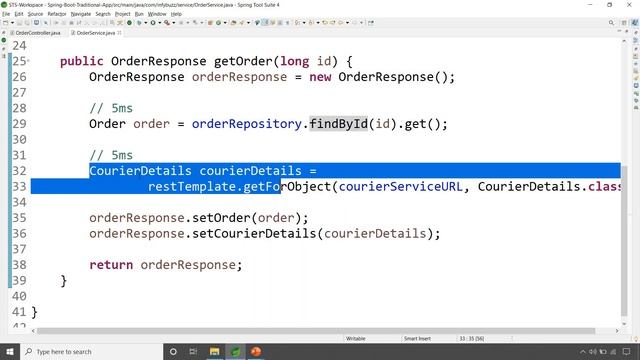This screenshot has width=640, height=360.
Task: Click the Search toolbar magnifier icon
Action: [611, 22]
